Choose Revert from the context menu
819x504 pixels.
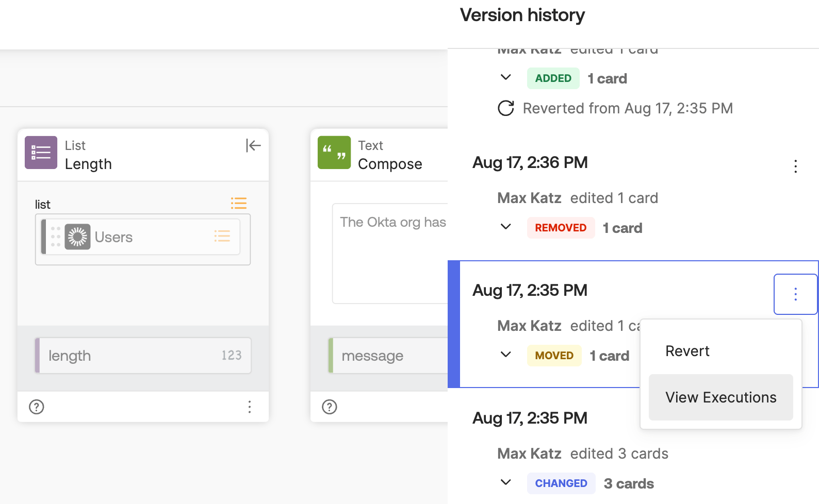721,351
